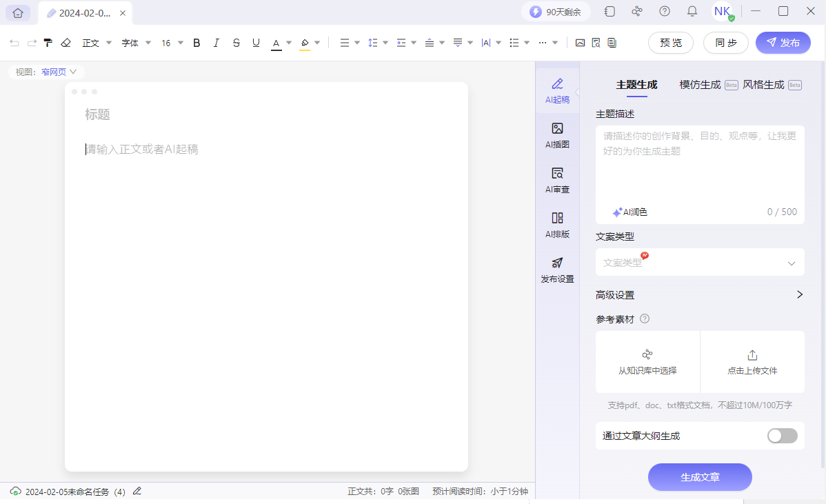Switch to AI排版 panel

pyautogui.click(x=557, y=226)
